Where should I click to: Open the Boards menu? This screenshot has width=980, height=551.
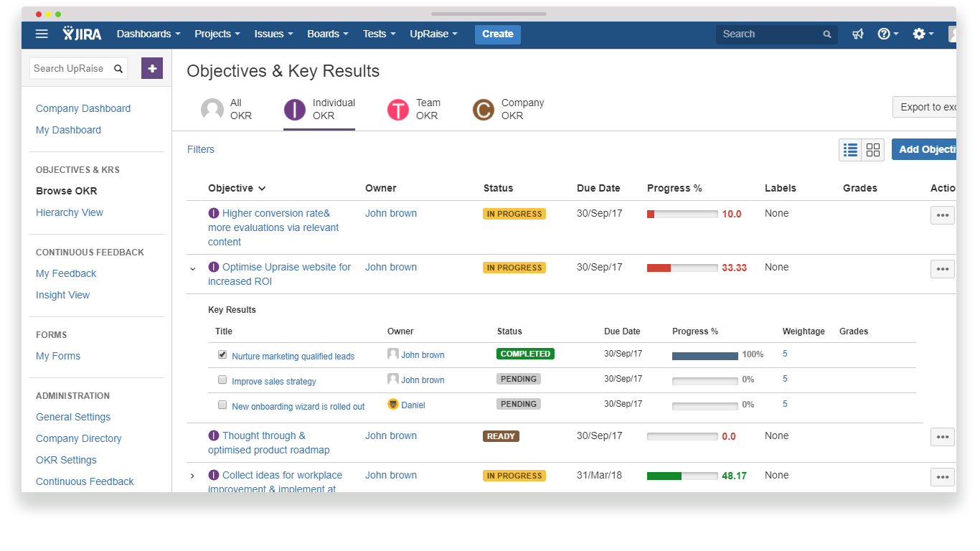[327, 34]
